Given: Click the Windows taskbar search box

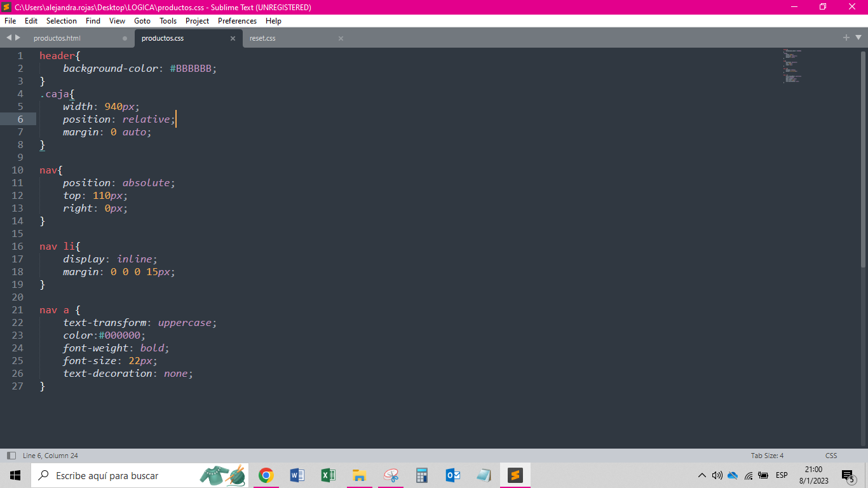Looking at the screenshot, I should point(140,475).
